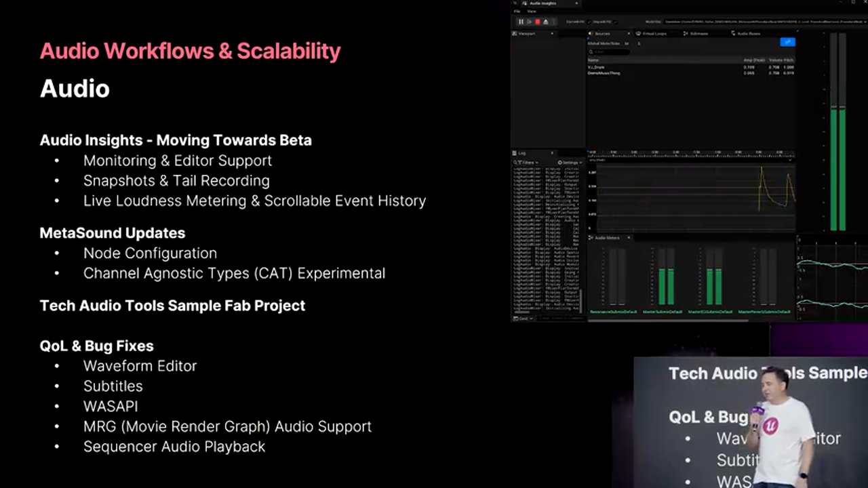868x488 pixels.
Task: Expand the Log Filters dropdown
Action: click(x=526, y=163)
